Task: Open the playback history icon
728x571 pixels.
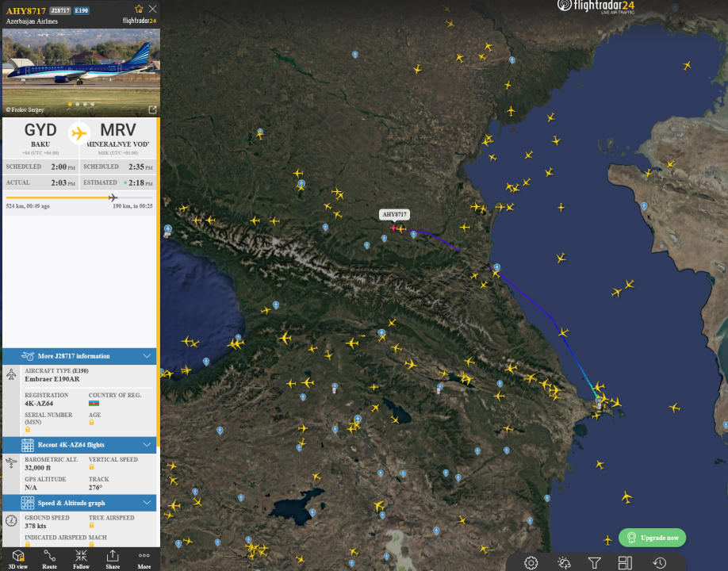Action: [x=657, y=561]
